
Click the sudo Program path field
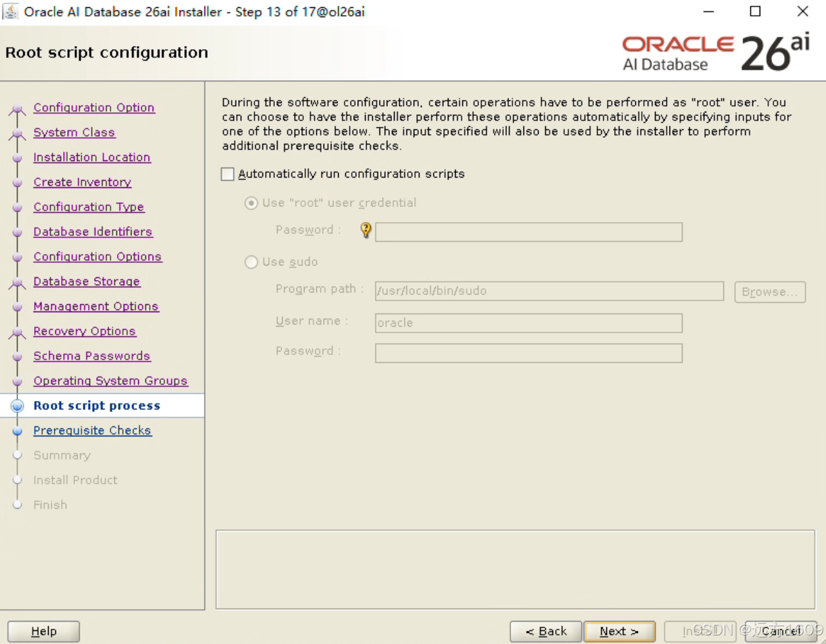[549, 291]
